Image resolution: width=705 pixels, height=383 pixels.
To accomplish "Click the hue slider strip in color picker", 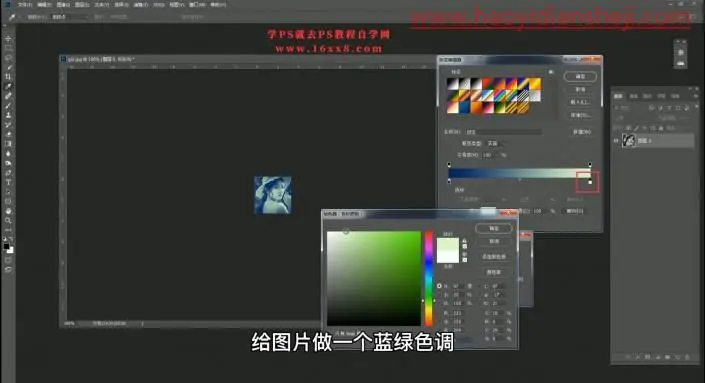I will coord(429,279).
